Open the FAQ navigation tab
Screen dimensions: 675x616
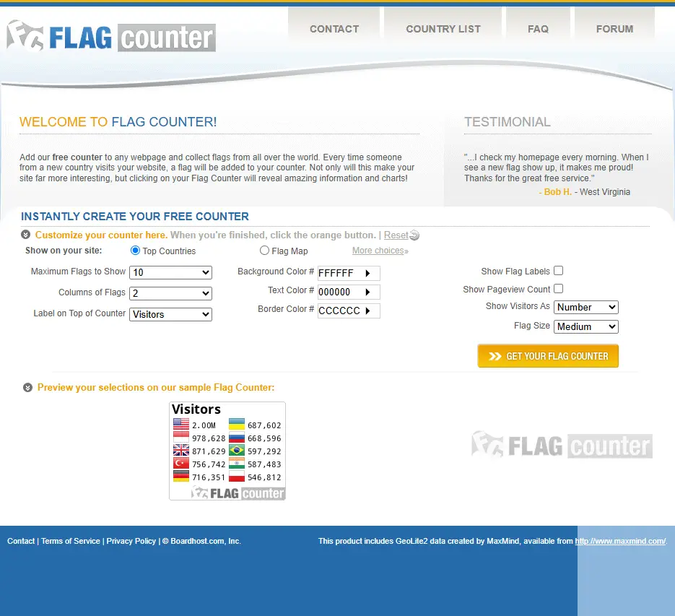(x=538, y=29)
